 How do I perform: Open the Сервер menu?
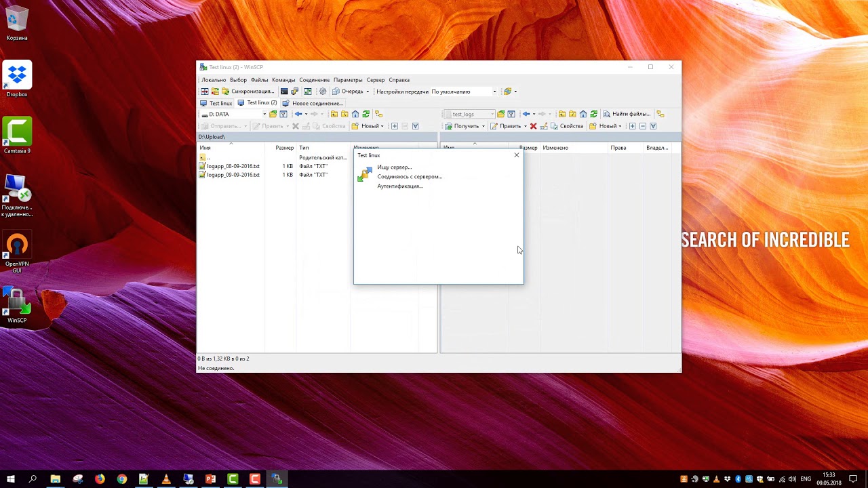tap(375, 80)
